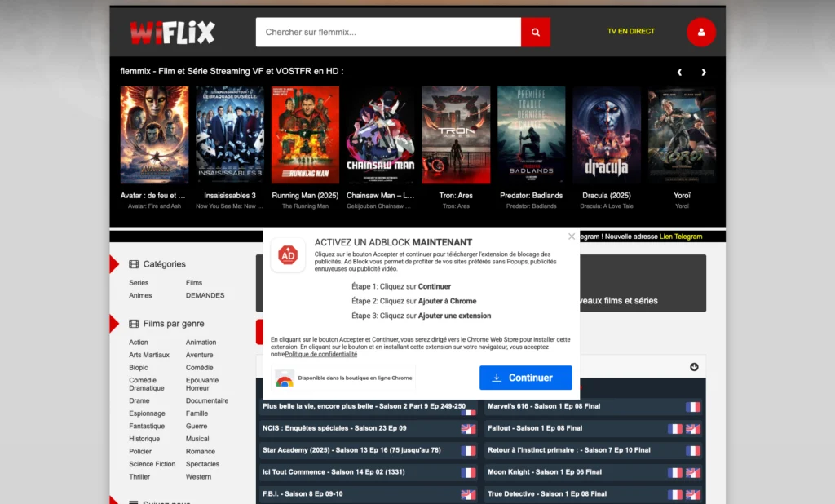Click the UK flag beside F.B.I. row
This screenshot has height=504, width=835.
468,494
